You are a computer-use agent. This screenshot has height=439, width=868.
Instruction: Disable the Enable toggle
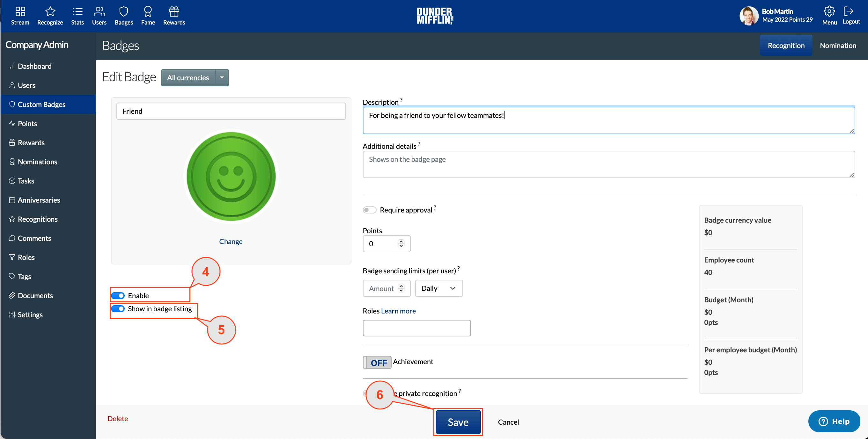118,295
